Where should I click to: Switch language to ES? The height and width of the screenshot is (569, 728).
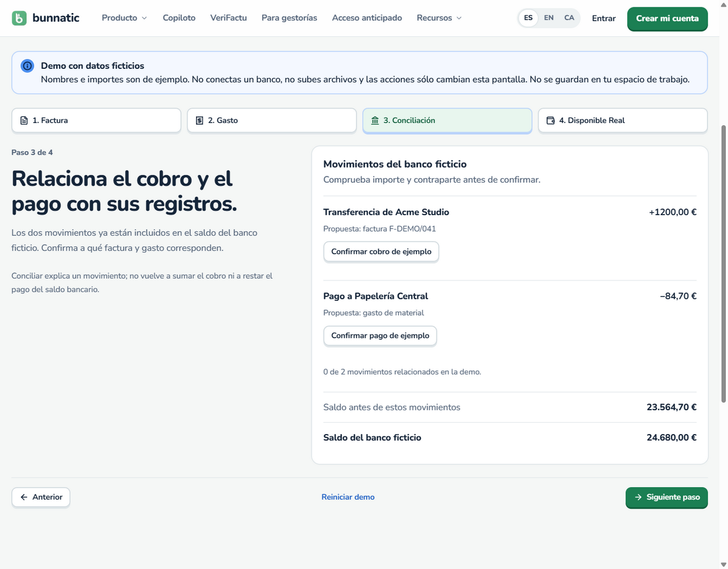(528, 18)
